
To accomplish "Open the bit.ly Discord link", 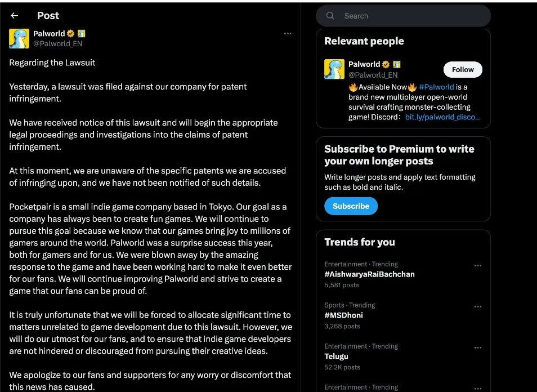I will [442, 117].
